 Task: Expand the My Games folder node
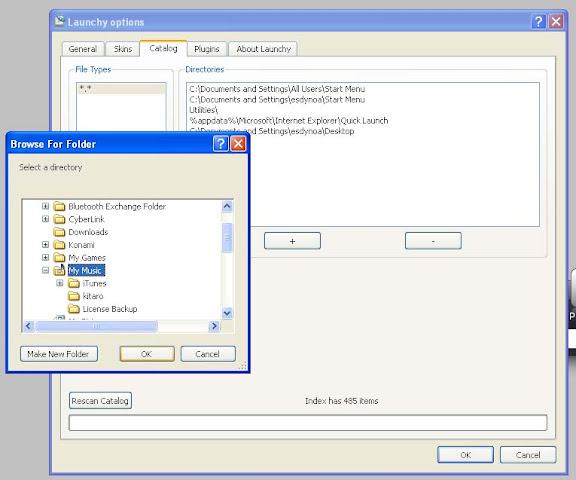46,257
